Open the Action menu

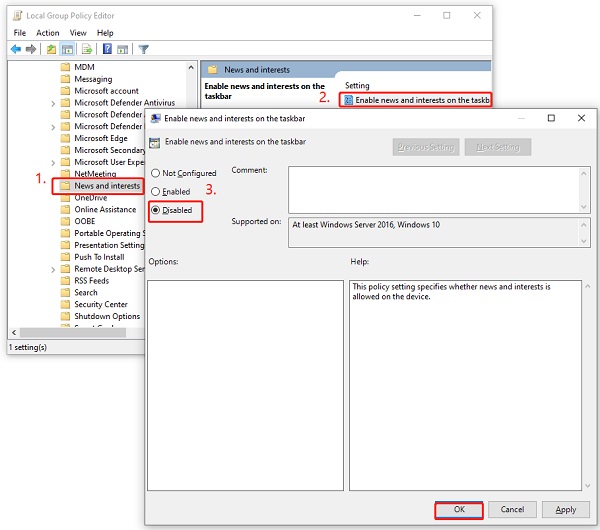47,33
